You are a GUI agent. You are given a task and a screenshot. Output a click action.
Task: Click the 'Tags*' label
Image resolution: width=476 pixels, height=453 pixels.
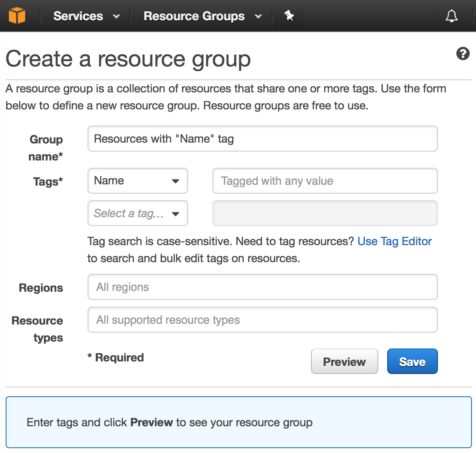[x=48, y=182]
